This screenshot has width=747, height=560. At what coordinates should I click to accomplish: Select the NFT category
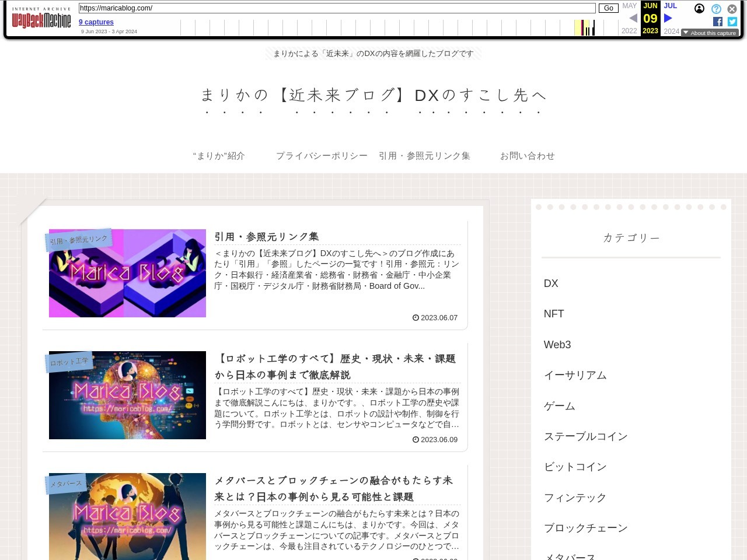[554, 314]
